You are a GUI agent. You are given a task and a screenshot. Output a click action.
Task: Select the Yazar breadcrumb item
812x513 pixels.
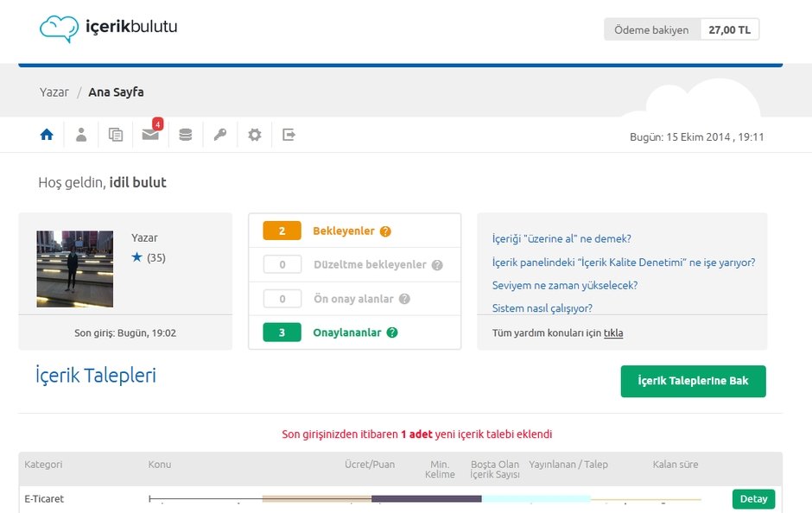click(x=54, y=92)
